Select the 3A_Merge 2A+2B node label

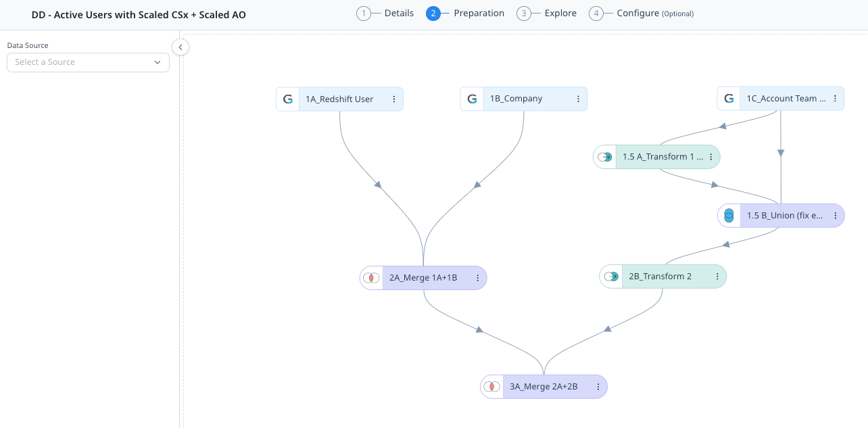(x=544, y=387)
